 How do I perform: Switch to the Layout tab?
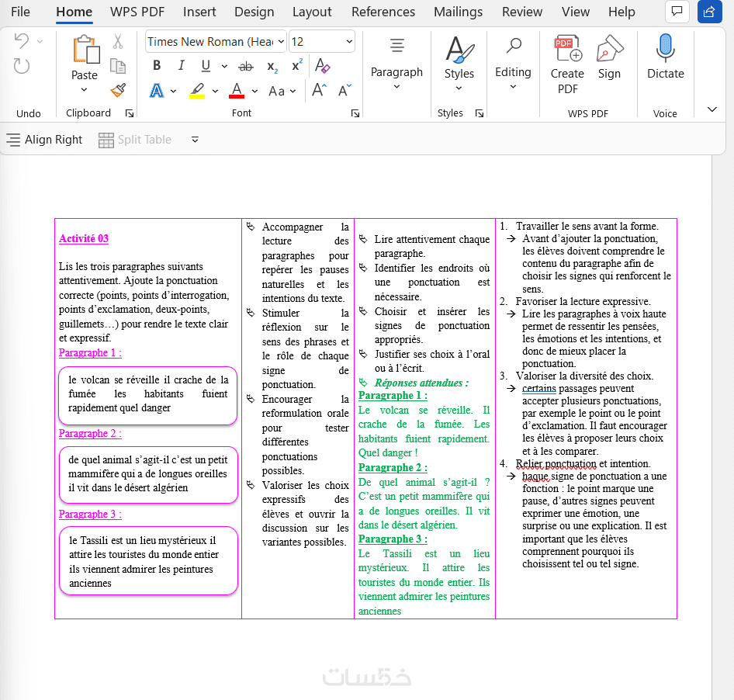coord(312,12)
